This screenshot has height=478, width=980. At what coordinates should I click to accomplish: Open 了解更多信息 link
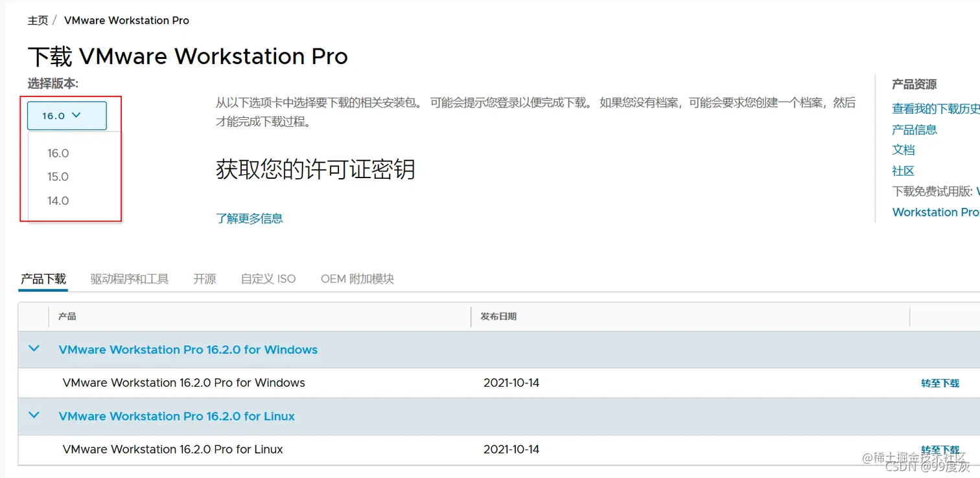coord(250,218)
